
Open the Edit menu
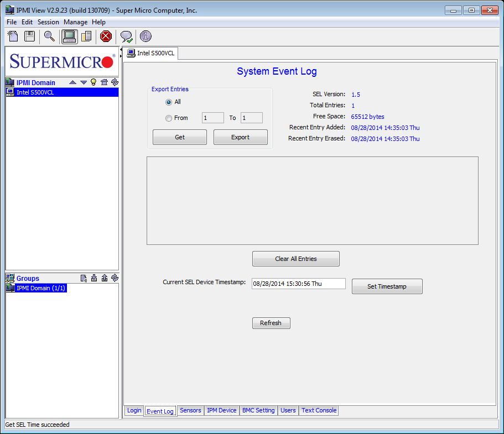coord(27,22)
